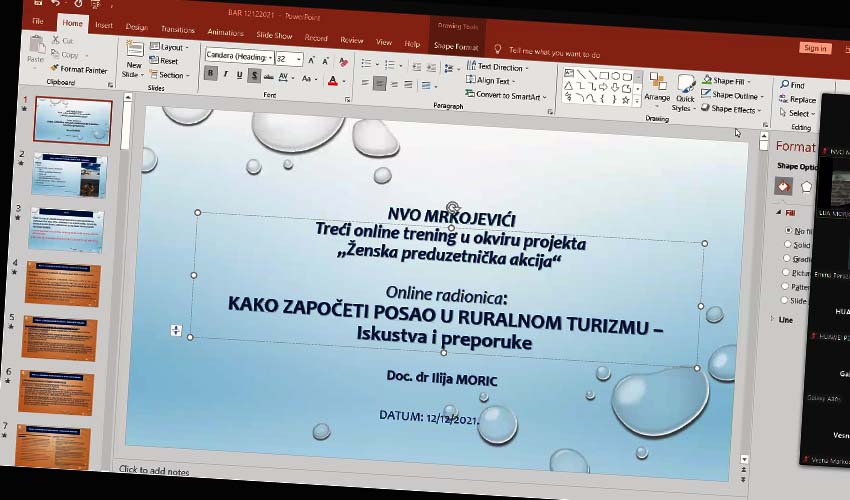
Task: Select Solid fill radio option
Action: [788, 244]
